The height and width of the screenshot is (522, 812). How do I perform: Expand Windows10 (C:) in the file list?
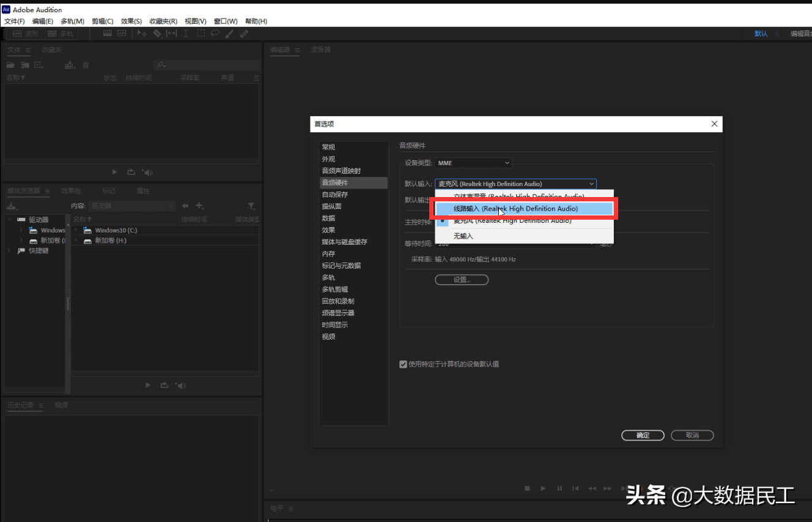click(x=76, y=230)
